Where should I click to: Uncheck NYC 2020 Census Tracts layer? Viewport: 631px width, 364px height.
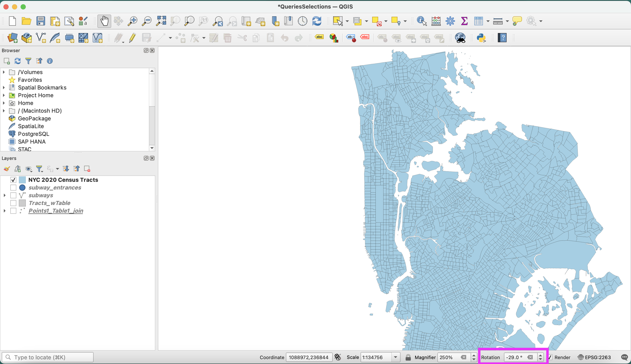point(13,180)
